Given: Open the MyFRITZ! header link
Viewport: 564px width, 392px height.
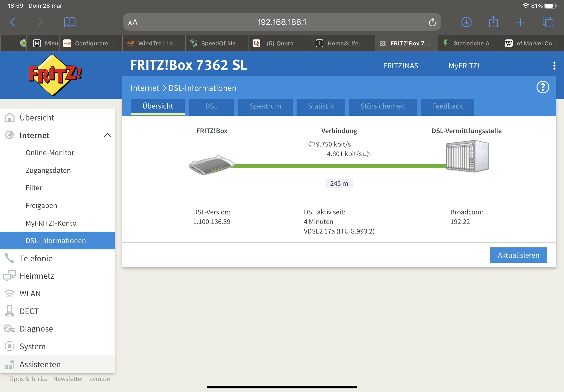Looking at the screenshot, I should point(464,66).
